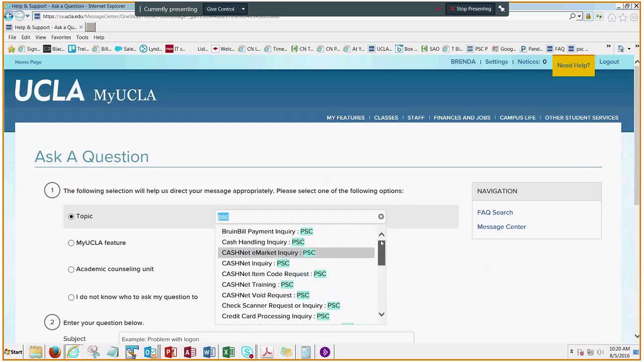The width and height of the screenshot is (644, 362).
Task: Open the Settings link
Action: pyautogui.click(x=497, y=62)
